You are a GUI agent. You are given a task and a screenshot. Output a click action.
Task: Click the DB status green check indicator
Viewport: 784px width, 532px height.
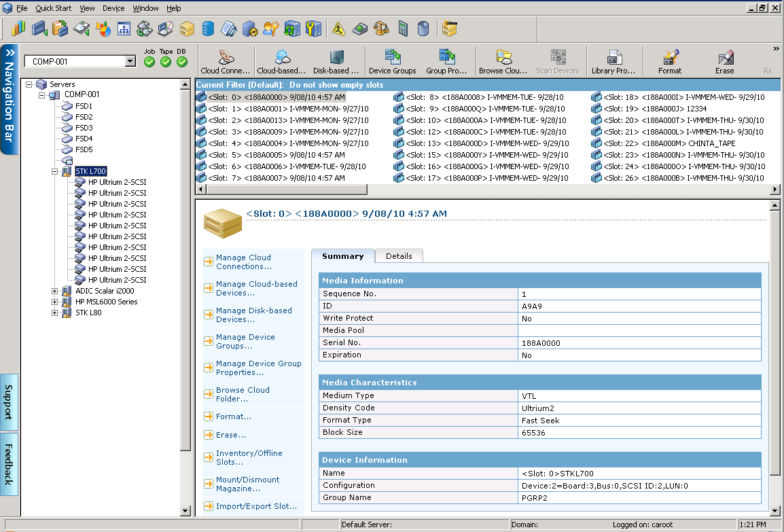[182, 62]
